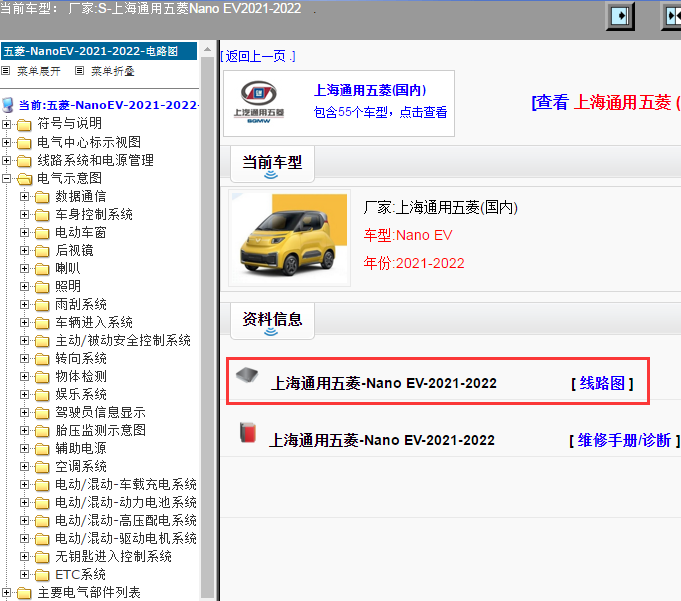Select 电动/混动-驱动电机系统 in the tree

pyautogui.click(x=126, y=539)
